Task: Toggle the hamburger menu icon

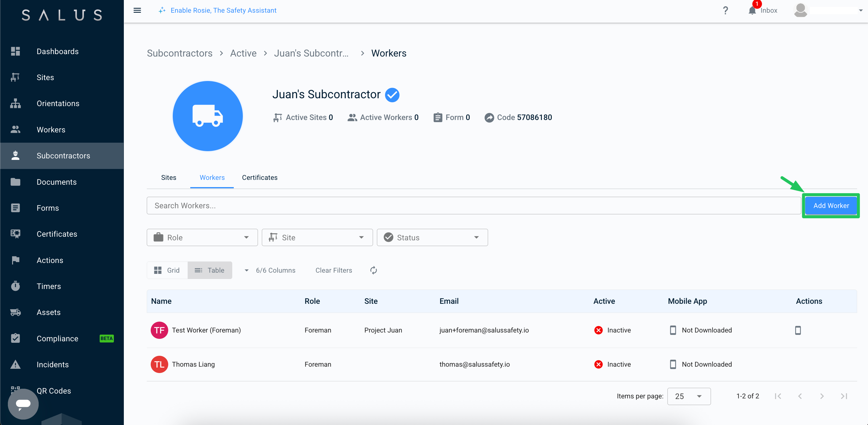Action: pos(137,11)
